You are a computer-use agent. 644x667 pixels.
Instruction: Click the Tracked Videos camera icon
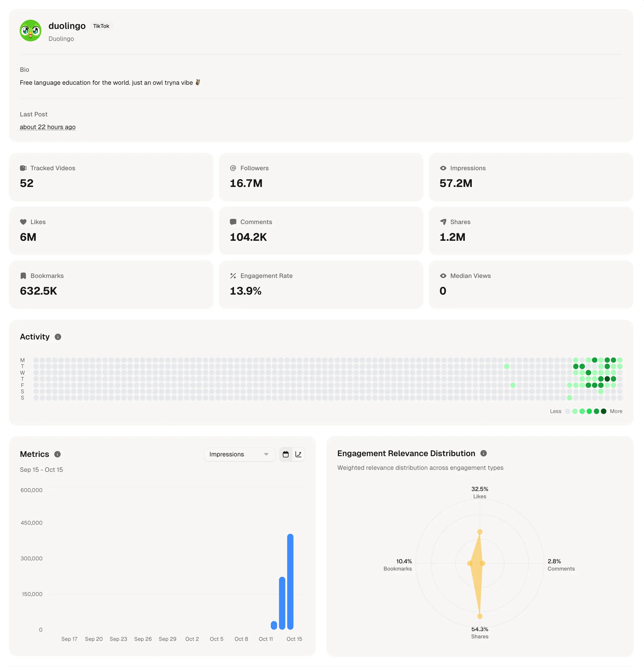(23, 168)
